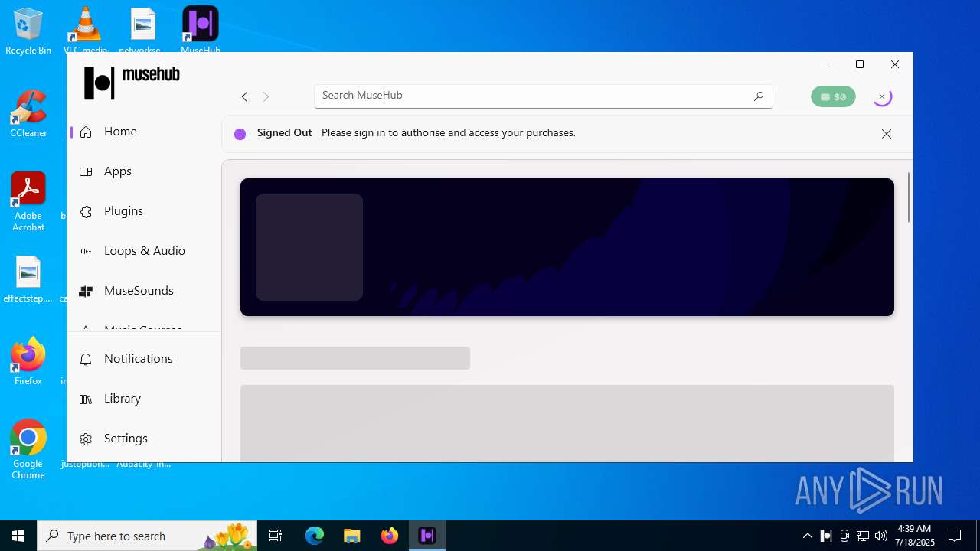Close the MuseHub window
This screenshot has height=551, width=980.
tap(895, 64)
